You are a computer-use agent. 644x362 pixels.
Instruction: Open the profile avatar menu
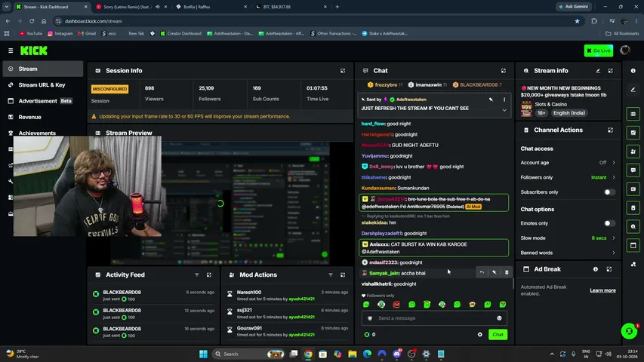(624, 51)
